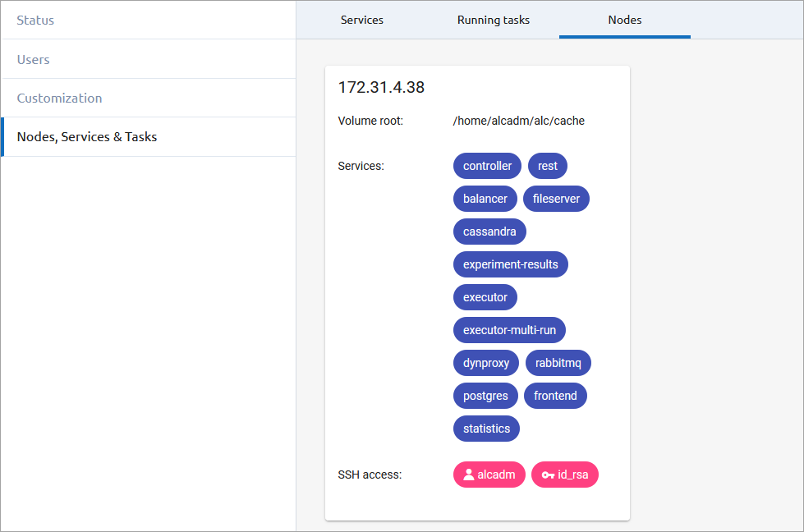
Task: Open the executor-multi-run service chip
Action: tap(509, 330)
